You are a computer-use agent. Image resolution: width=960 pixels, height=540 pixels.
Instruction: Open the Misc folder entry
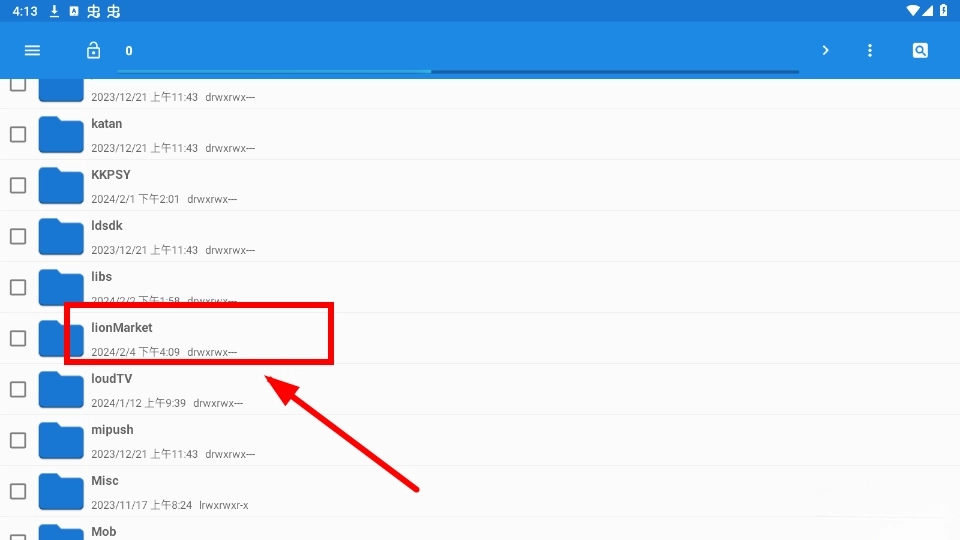point(105,481)
